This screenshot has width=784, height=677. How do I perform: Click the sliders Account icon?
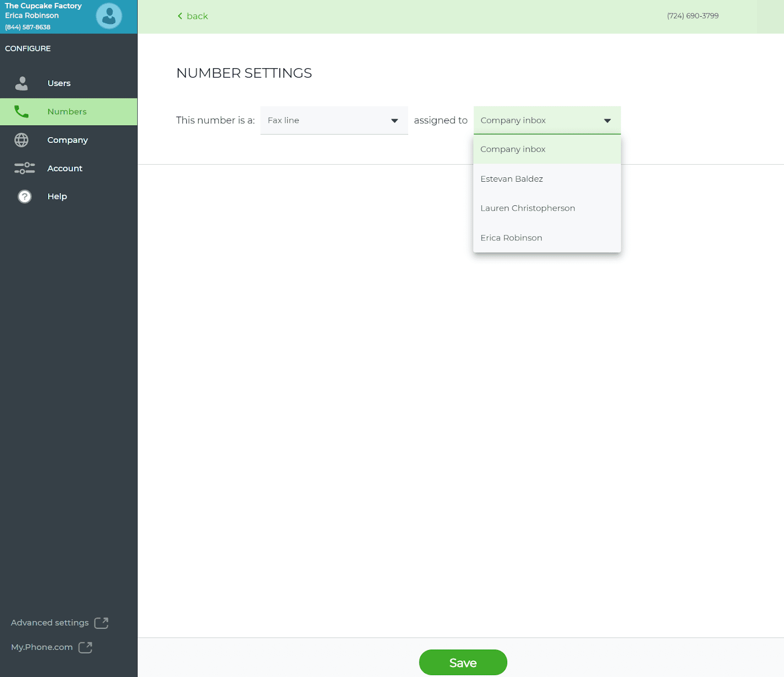[24, 168]
